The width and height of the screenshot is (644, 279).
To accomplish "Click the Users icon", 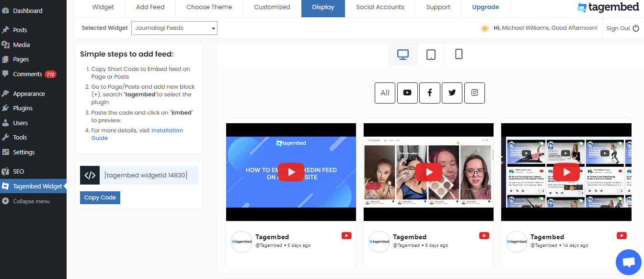I will click(6, 123).
